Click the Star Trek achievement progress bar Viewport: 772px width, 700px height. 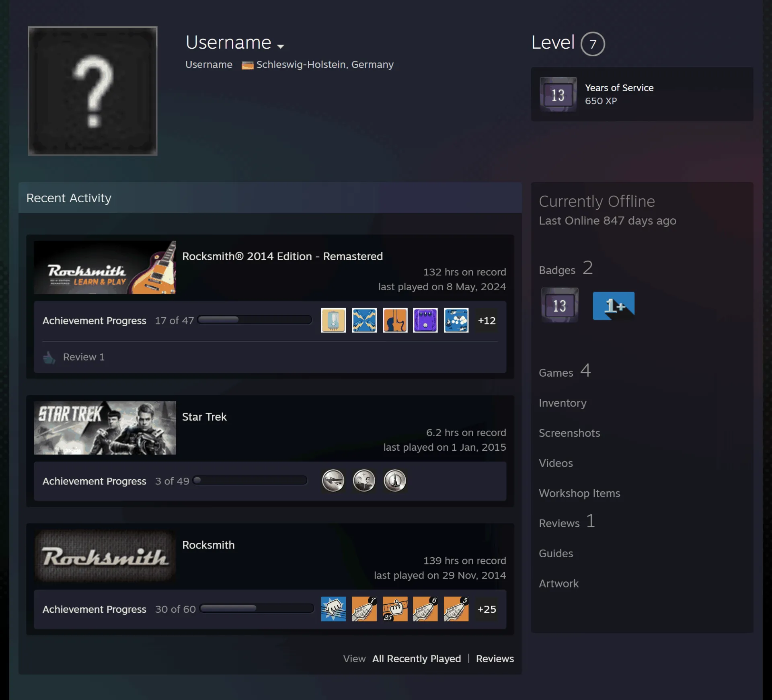[x=250, y=480]
